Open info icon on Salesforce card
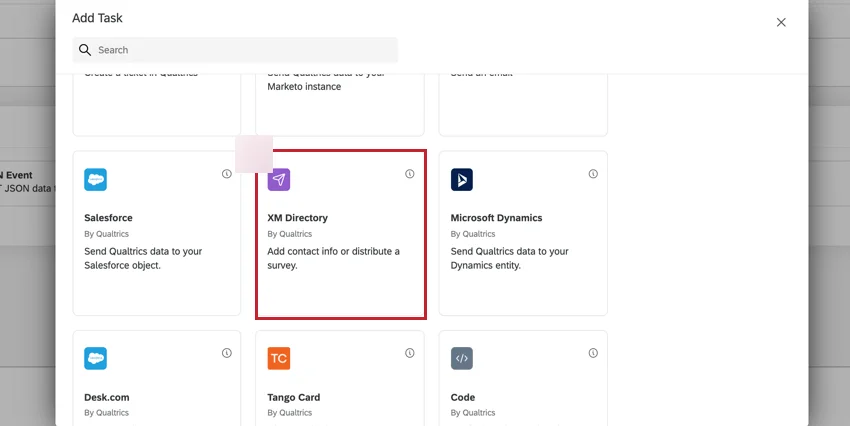Screen dimensions: 850x426 click(227, 174)
